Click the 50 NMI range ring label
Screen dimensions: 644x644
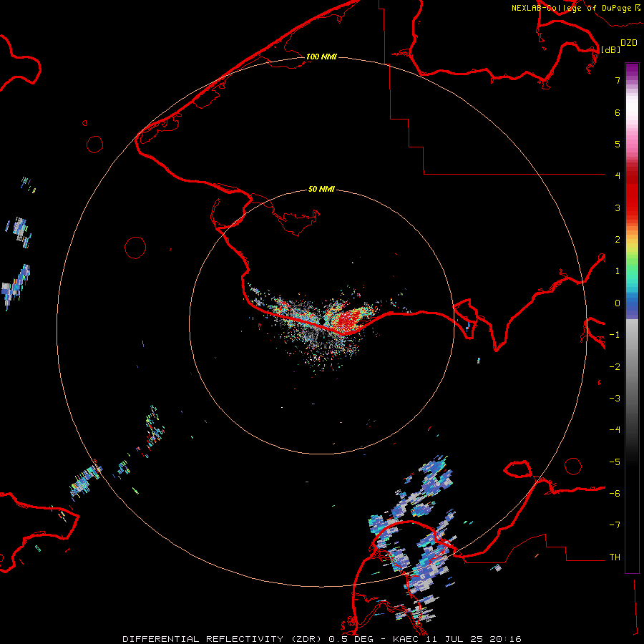point(321,189)
